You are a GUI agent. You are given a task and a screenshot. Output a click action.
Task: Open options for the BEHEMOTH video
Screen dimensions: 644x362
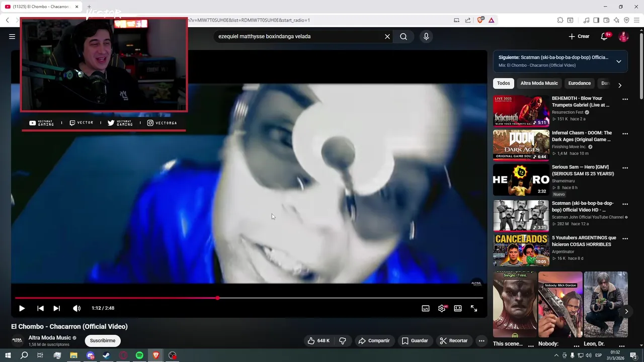625,100
